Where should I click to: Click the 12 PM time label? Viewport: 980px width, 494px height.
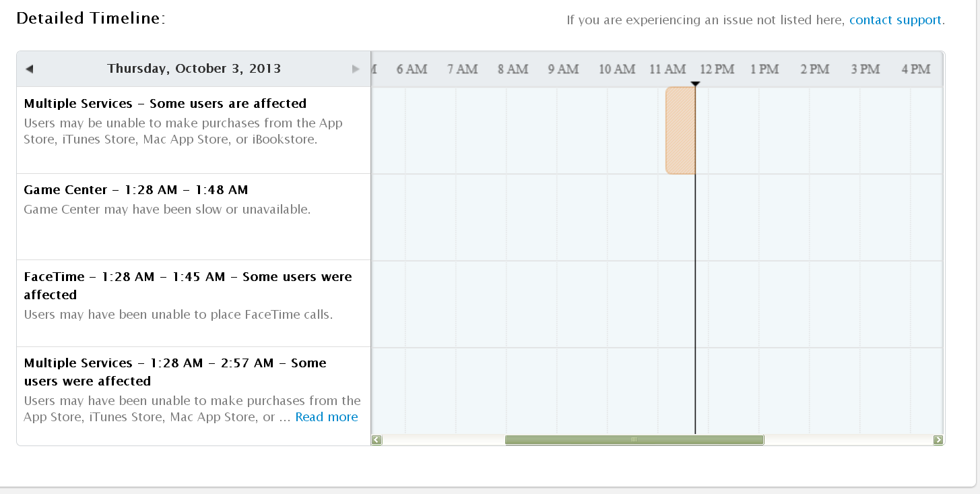point(717,69)
